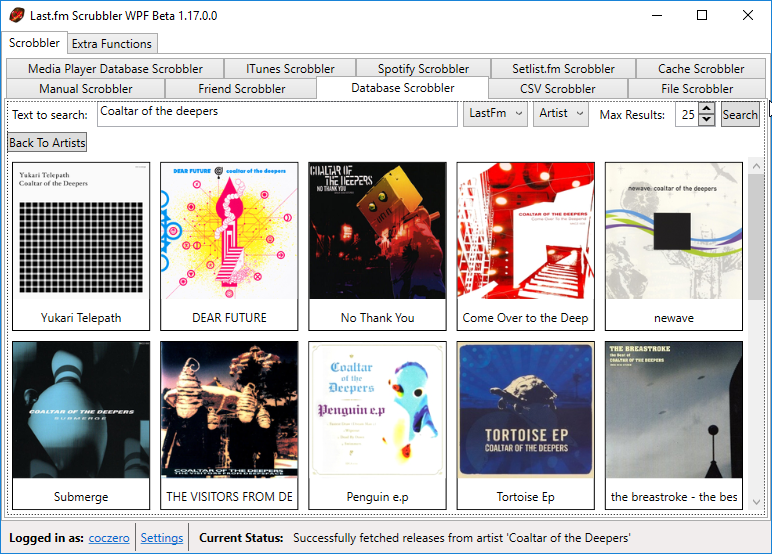Click the 'Tortoise Ep' album title text

coord(526,497)
